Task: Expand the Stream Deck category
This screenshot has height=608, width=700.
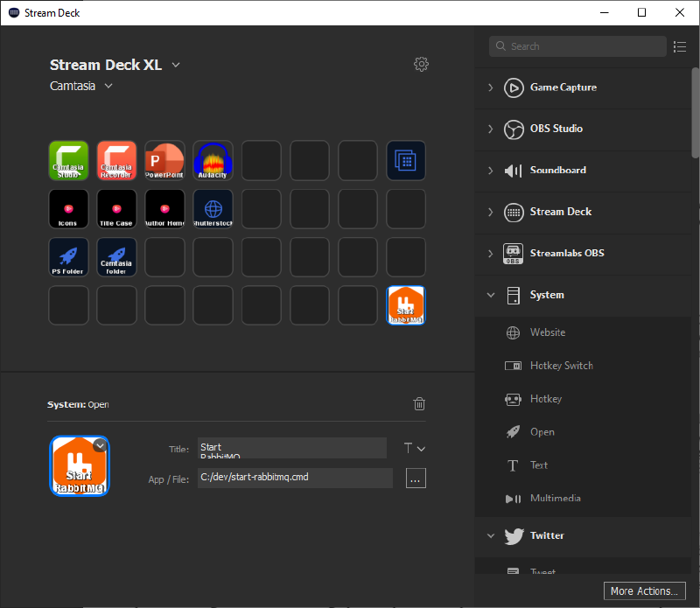Action: point(491,212)
